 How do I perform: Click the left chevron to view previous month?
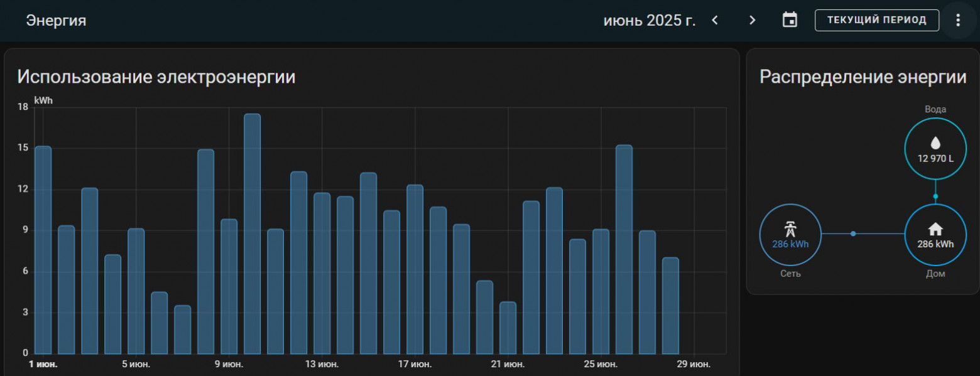(714, 19)
